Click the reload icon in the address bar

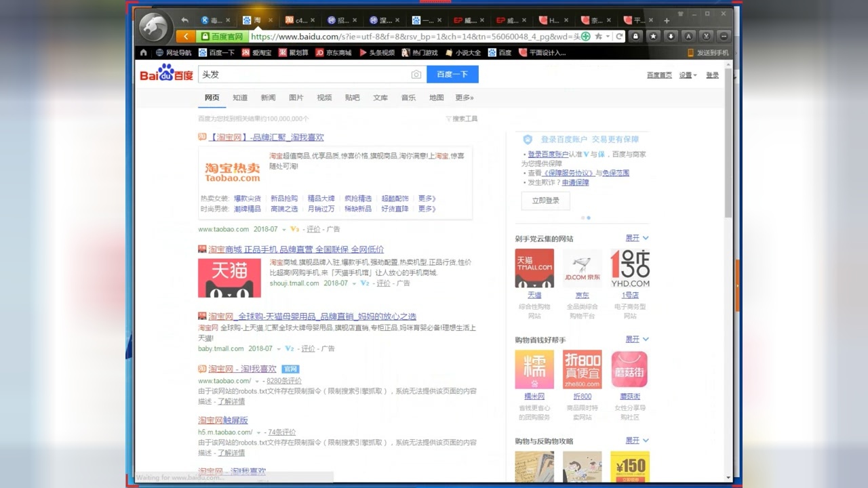click(619, 36)
